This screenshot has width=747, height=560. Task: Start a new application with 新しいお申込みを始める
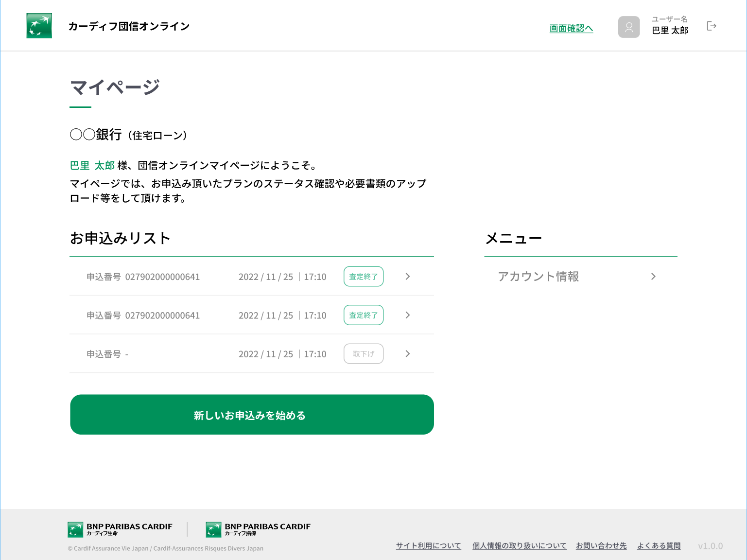pyautogui.click(x=252, y=415)
